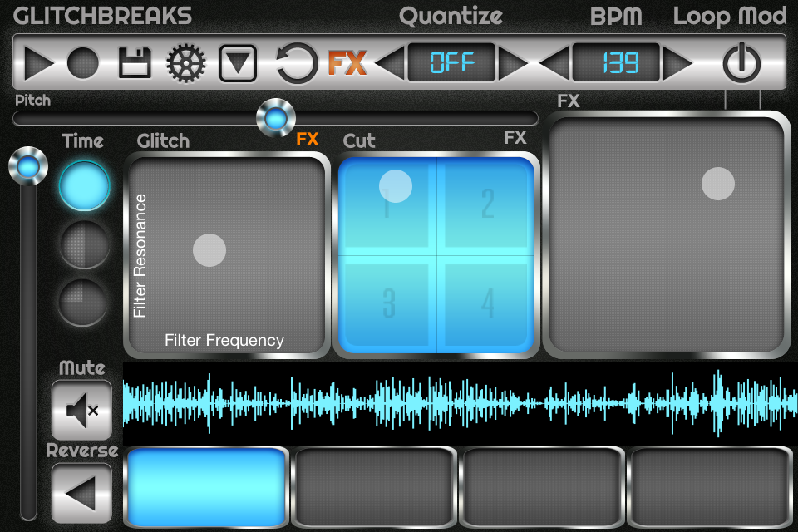This screenshot has width=798, height=532.
Task: Toggle the Loop Mod power button
Action: (741, 63)
